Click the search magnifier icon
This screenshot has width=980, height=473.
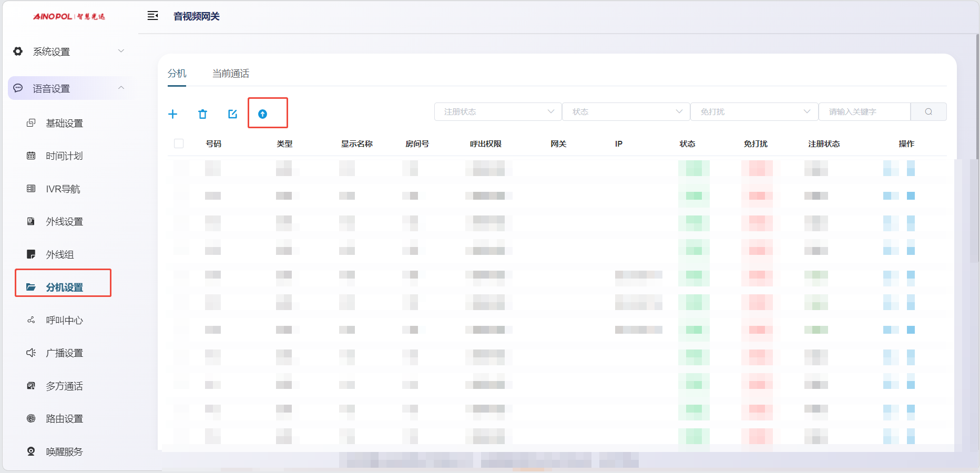(928, 112)
